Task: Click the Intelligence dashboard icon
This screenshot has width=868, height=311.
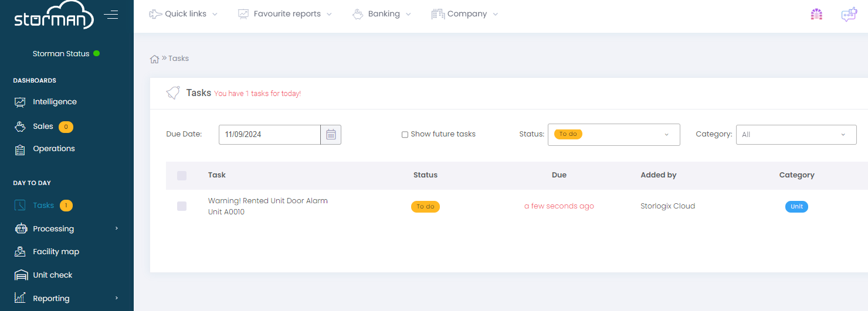Action: click(20, 102)
